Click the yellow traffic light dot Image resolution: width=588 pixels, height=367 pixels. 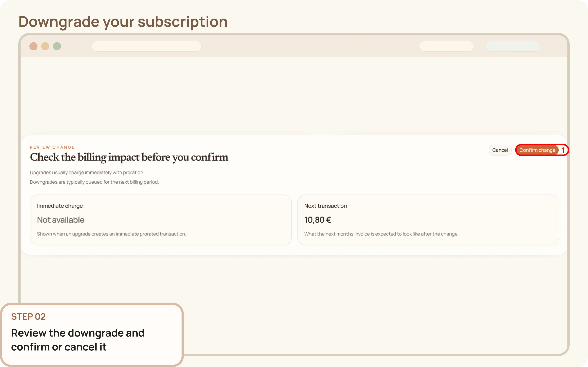point(45,46)
